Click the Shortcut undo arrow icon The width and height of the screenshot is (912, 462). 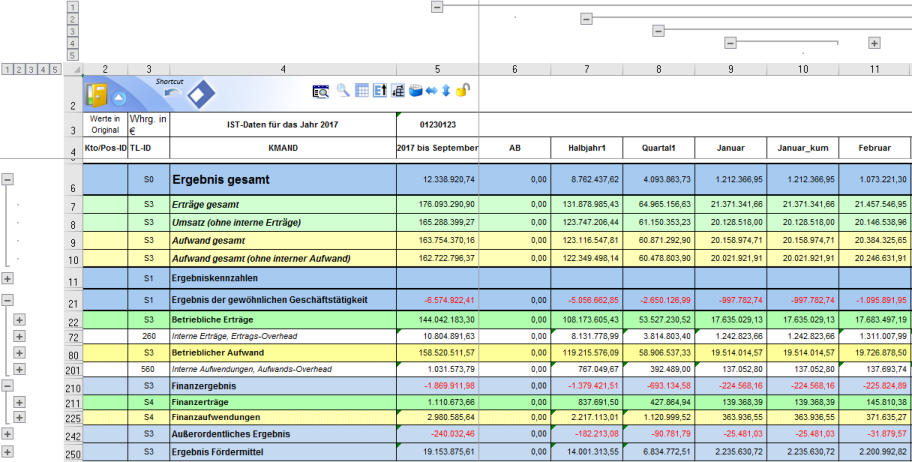[x=172, y=93]
